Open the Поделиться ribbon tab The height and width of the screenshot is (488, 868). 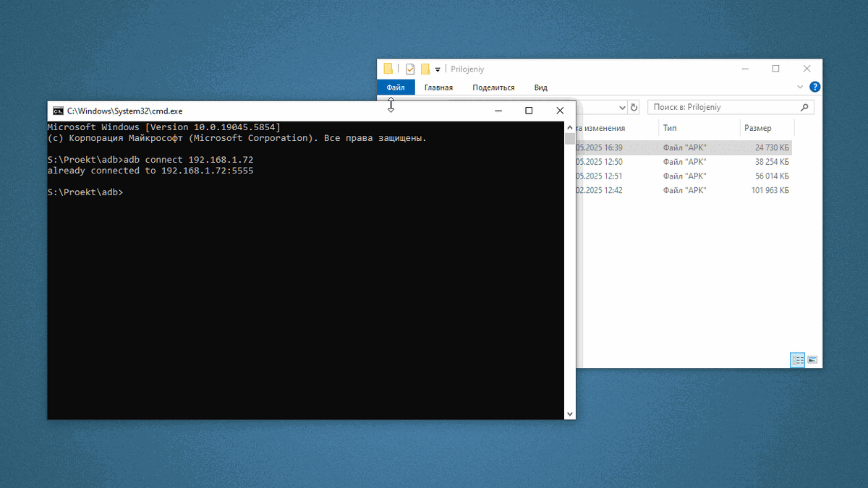point(493,87)
